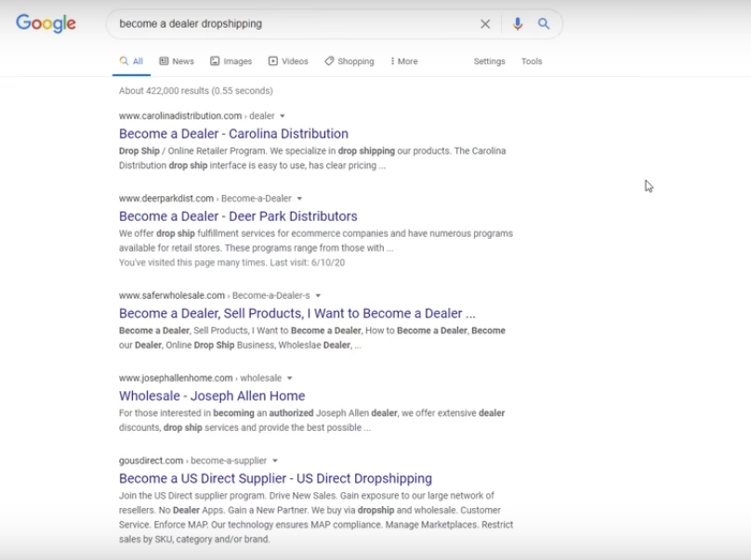This screenshot has width=751, height=560.
Task: Open the Videos results tab
Action: point(288,61)
